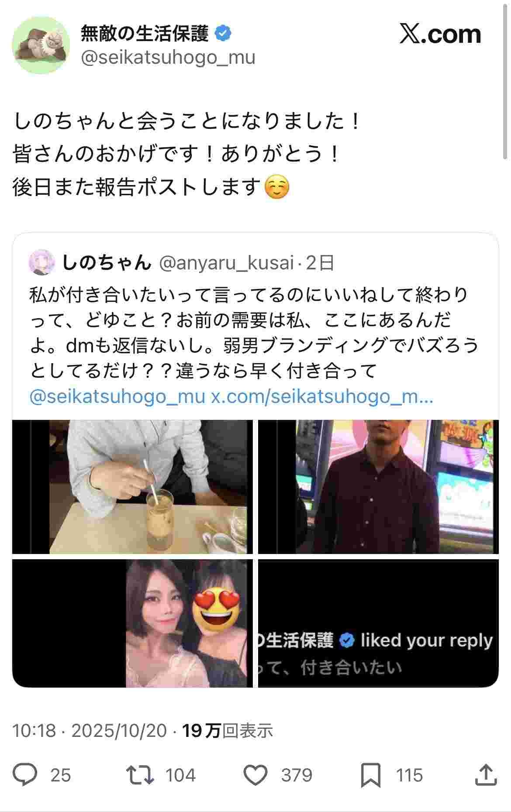
Task: Open the share upload icon
Action: 486,775
